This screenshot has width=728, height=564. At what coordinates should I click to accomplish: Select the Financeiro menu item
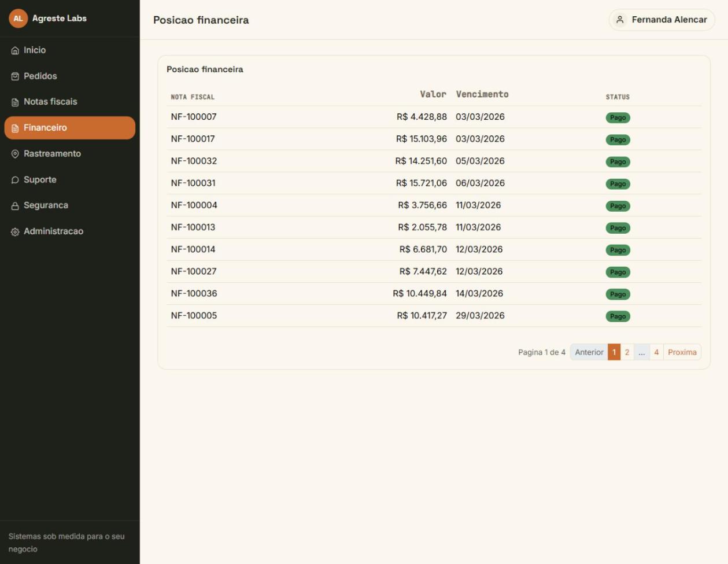pos(69,128)
